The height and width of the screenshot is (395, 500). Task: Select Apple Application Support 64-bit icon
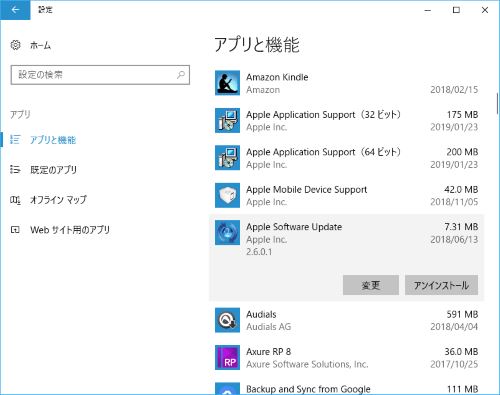227,158
